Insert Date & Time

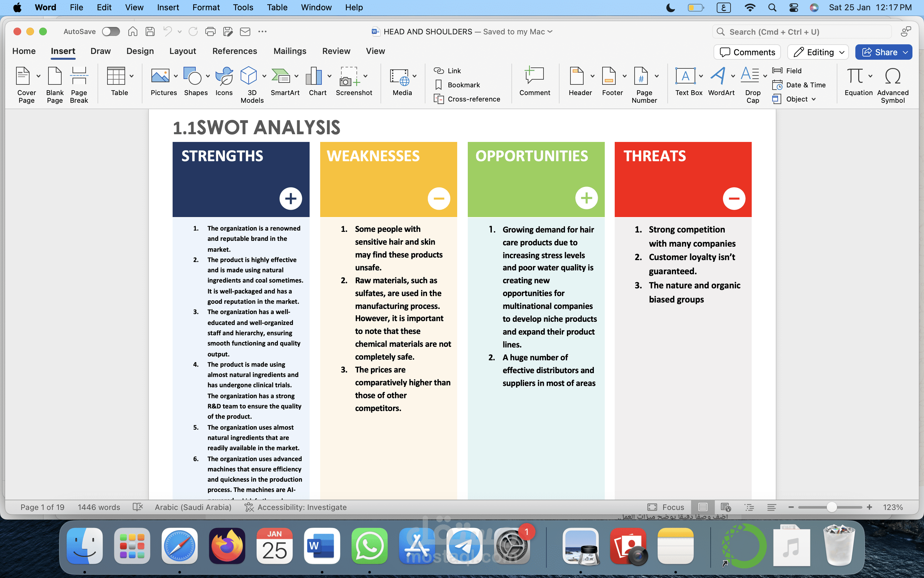(799, 85)
